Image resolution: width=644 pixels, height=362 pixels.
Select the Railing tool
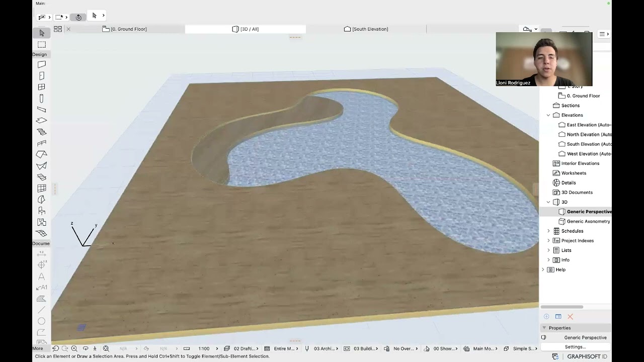[42, 143]
